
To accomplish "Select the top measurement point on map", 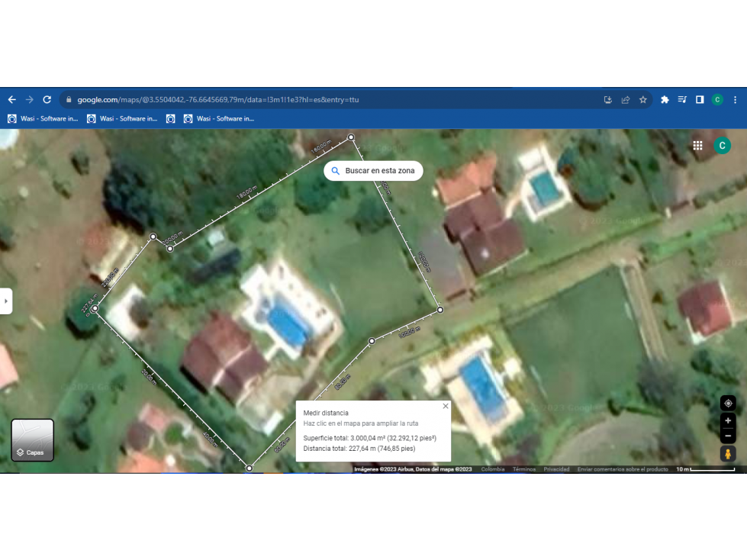I will coord(351,137).
